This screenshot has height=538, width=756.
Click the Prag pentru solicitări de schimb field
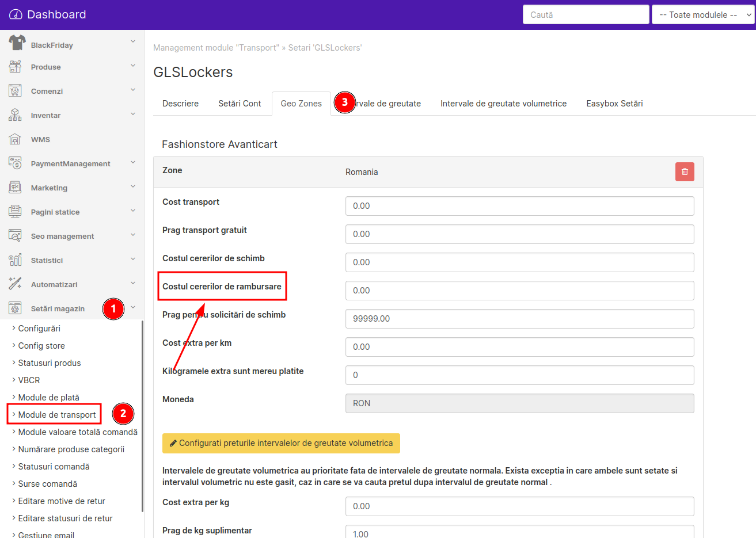pos(519,319)
